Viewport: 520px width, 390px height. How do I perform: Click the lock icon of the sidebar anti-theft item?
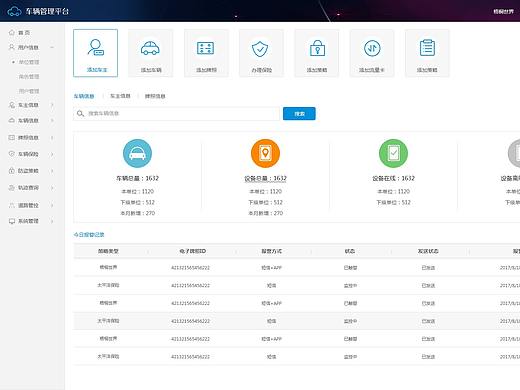(12, 171)
